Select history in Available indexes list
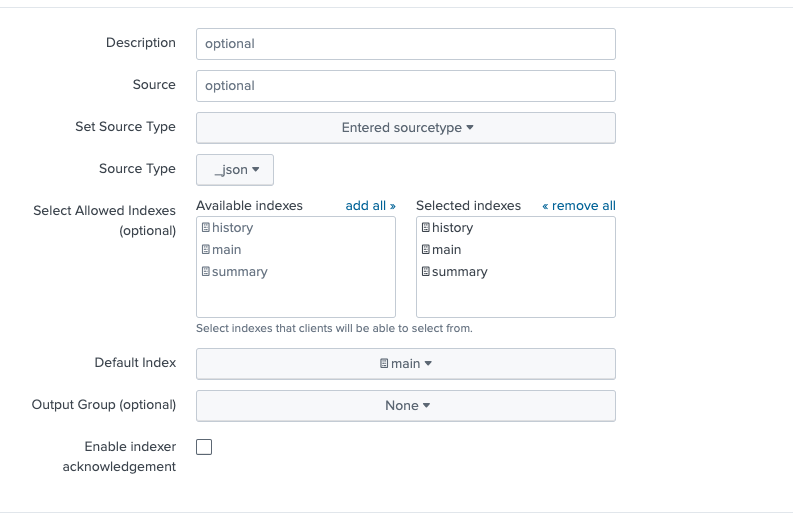 click(x=233, y=228)
